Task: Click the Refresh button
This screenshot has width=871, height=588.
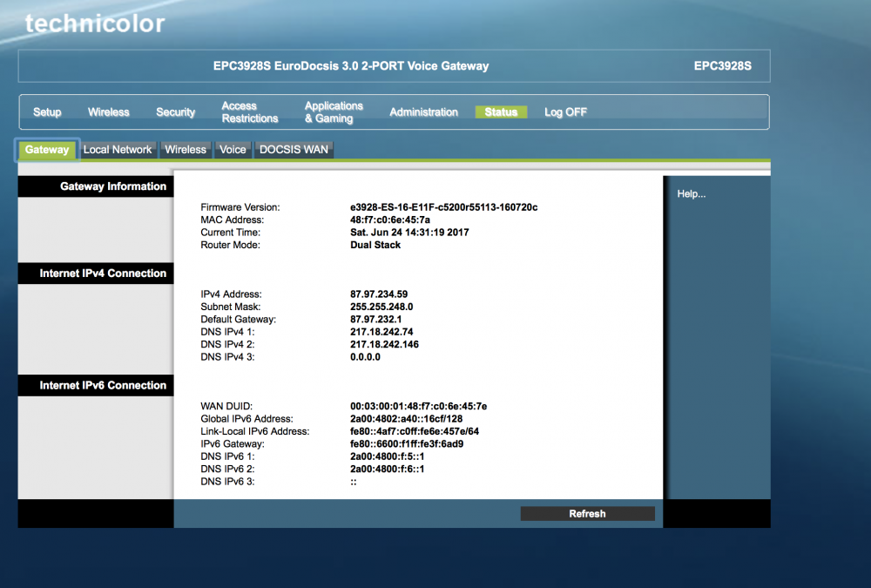Action: pyautogui.click(x=588, y=514)
